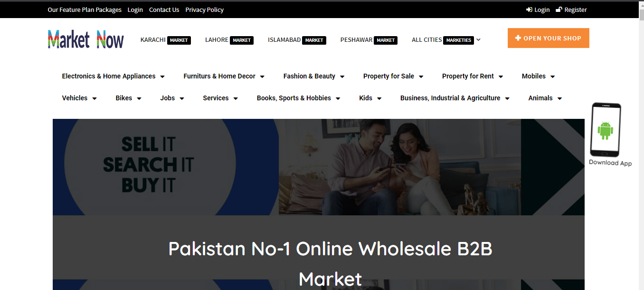Click the Login link with arrow icon
This screenshot has height=290, width=644.
pyautogui.click(x=538, y=10)
